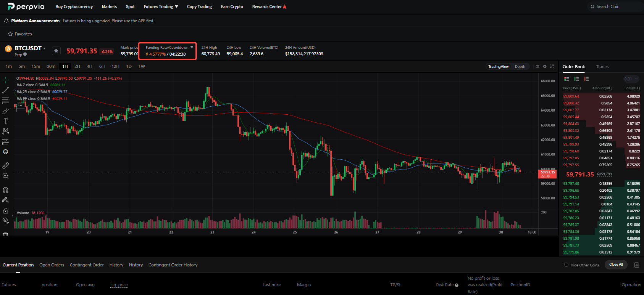
Task: Expand chart to fullscreen
Action: pyautogui.click(x=552, y=66)
